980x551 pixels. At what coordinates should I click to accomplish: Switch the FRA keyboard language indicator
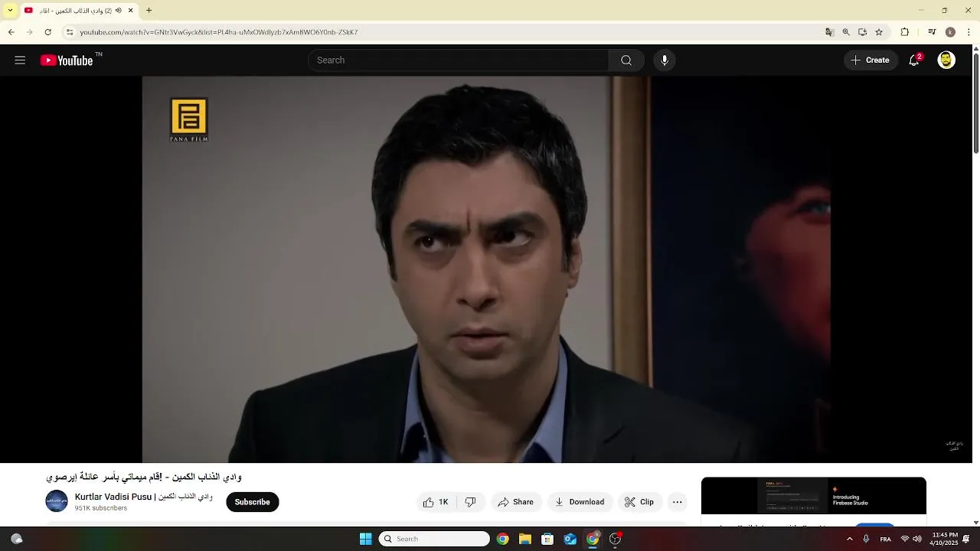(x=885, y=539)
